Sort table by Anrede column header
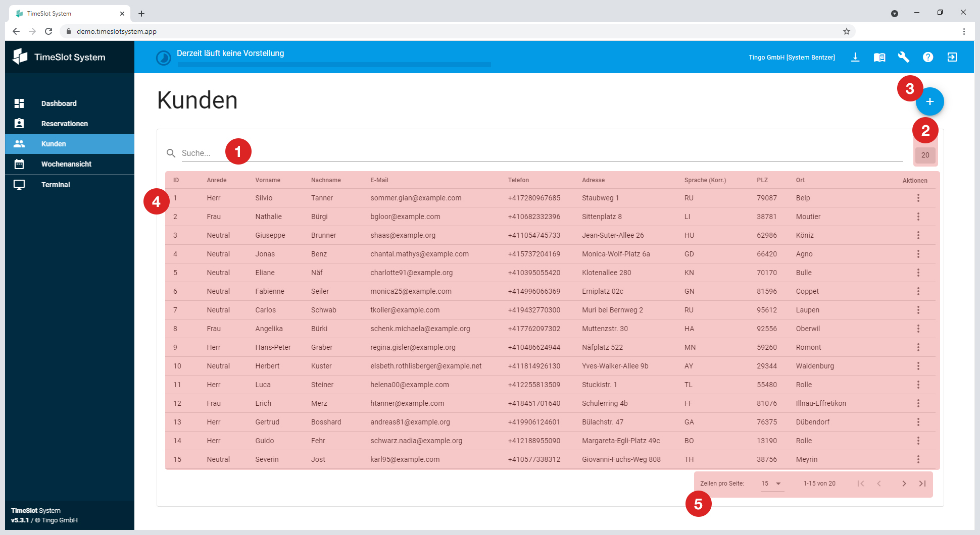980x535 pixels. (217, 180)
